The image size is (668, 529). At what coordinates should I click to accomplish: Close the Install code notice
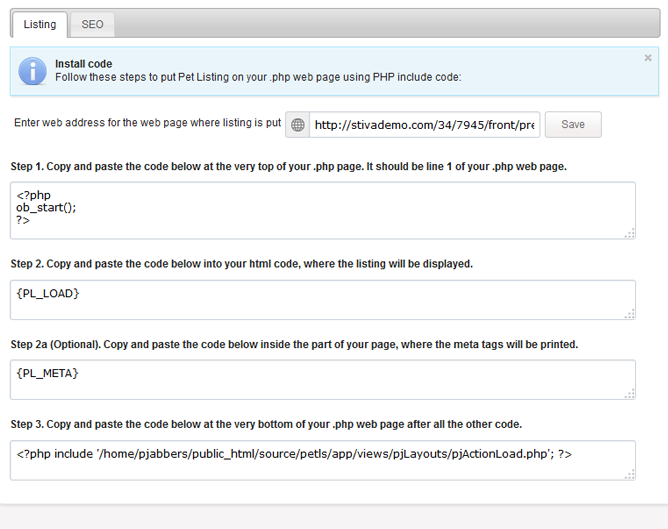648,58
